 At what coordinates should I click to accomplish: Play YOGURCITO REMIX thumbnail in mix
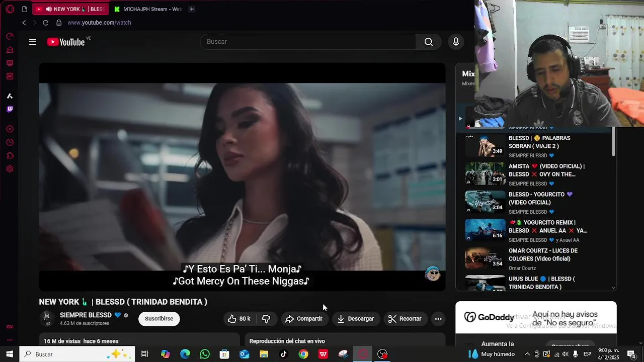point(485,230)
